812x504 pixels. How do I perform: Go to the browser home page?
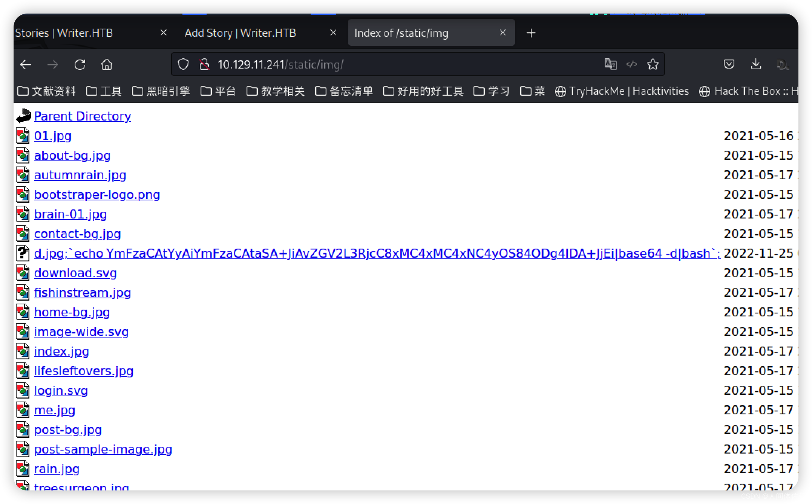pos(107,65)
